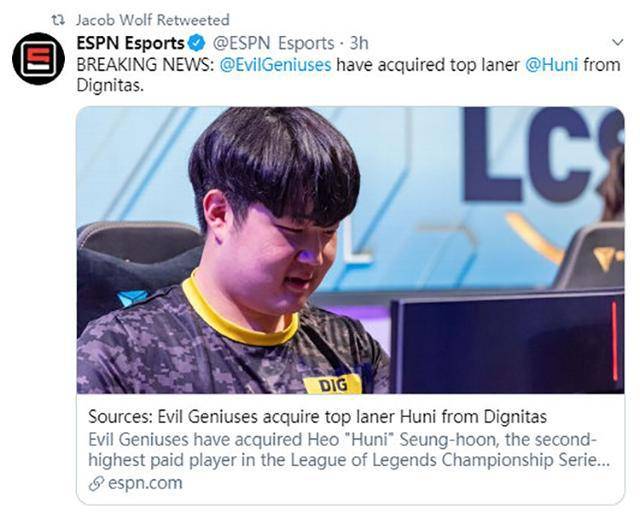Click the blue verified badge
640x514 pixels.
[x=197, y=43]
